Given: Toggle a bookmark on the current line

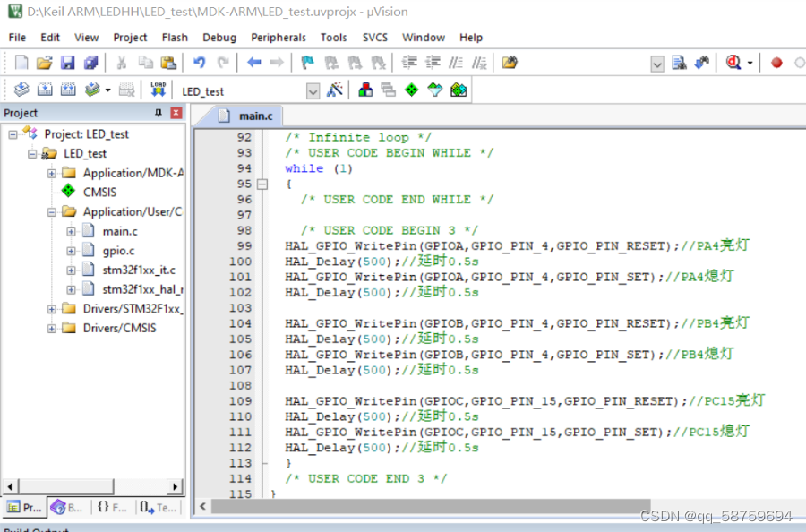Looking at the screenshot, I should click(308, 62).
